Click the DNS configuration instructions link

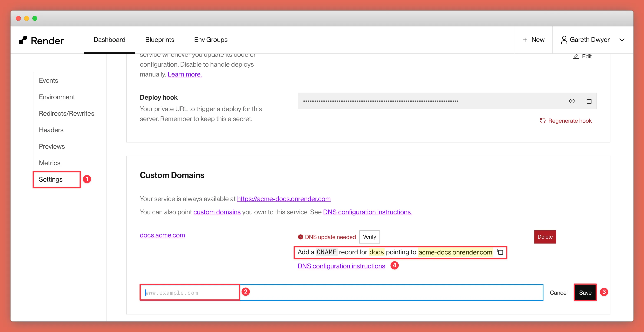coord(340,266)
